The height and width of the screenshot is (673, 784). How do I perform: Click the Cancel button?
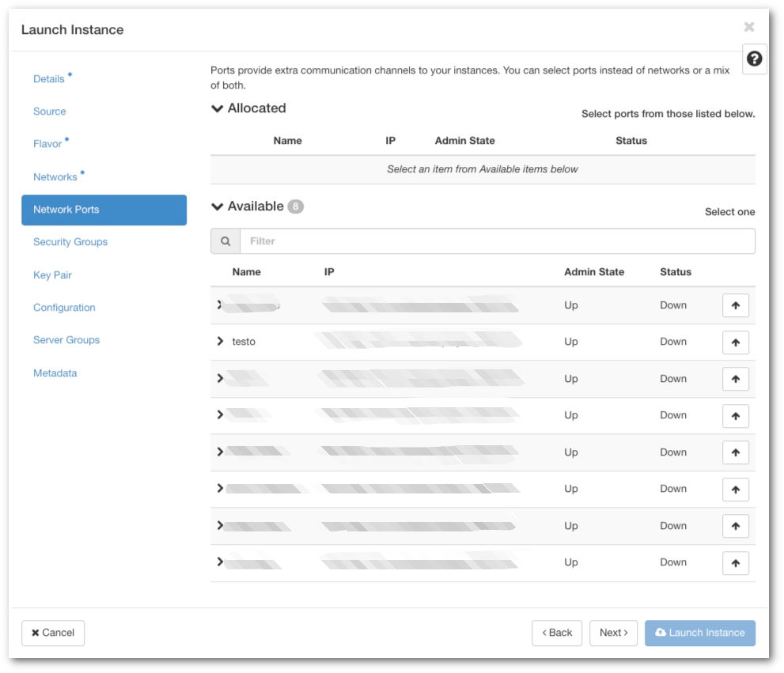coord(53,633)
